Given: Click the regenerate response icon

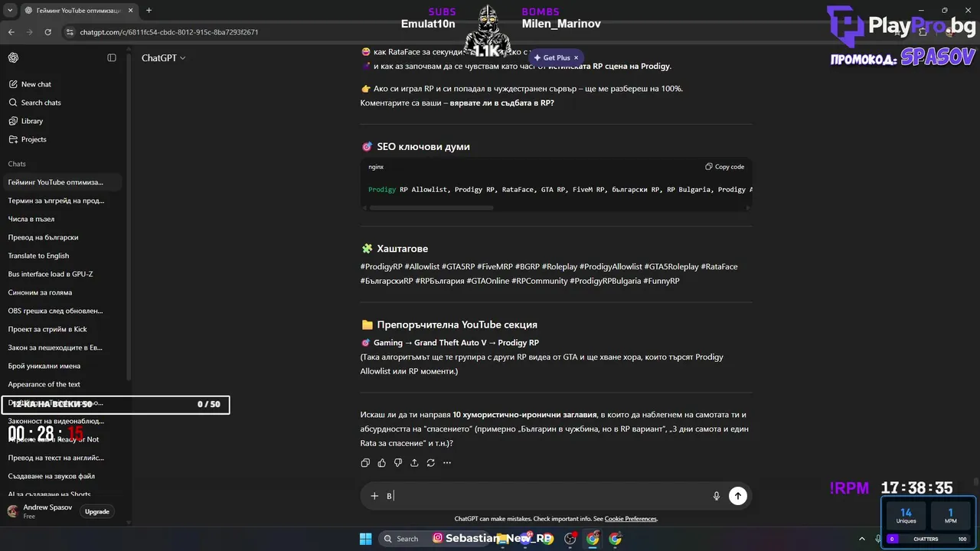Looking at the screenshot, I should [430, 462].
